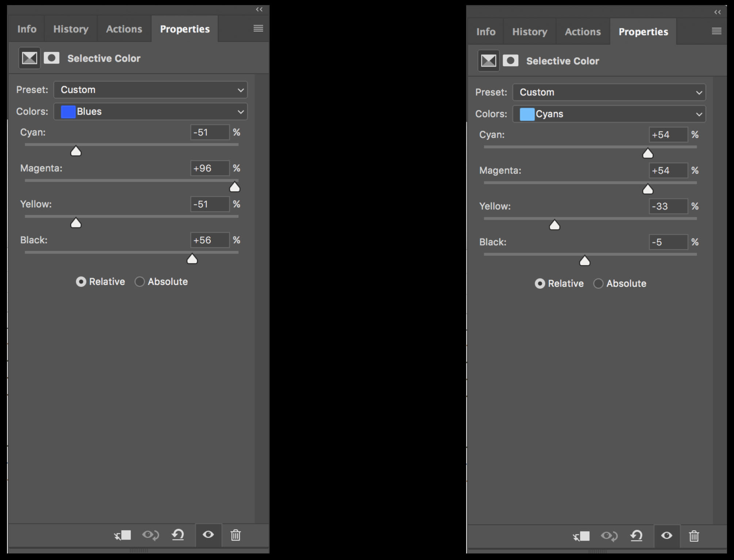Delete the adjustment layer in the right panel
Screen dimensions: 734x560
pyautogui.click(x=694, y=536)
